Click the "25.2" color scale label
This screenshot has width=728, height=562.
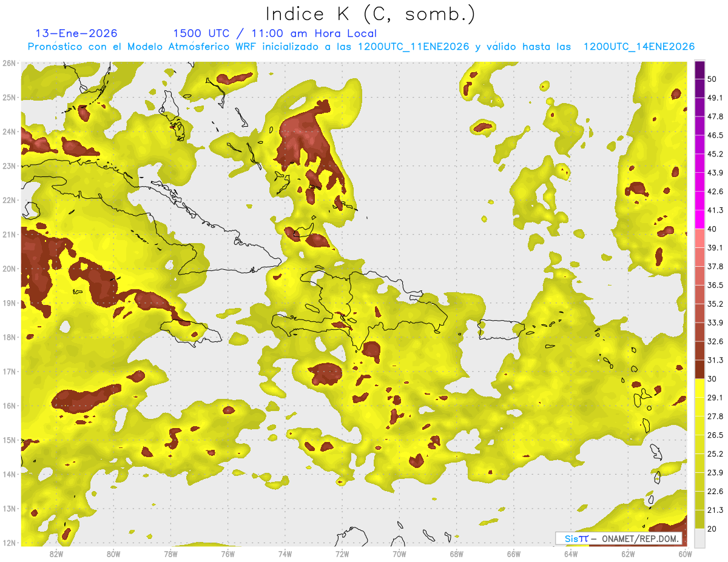pyautogui.click(x=715, y=454)
